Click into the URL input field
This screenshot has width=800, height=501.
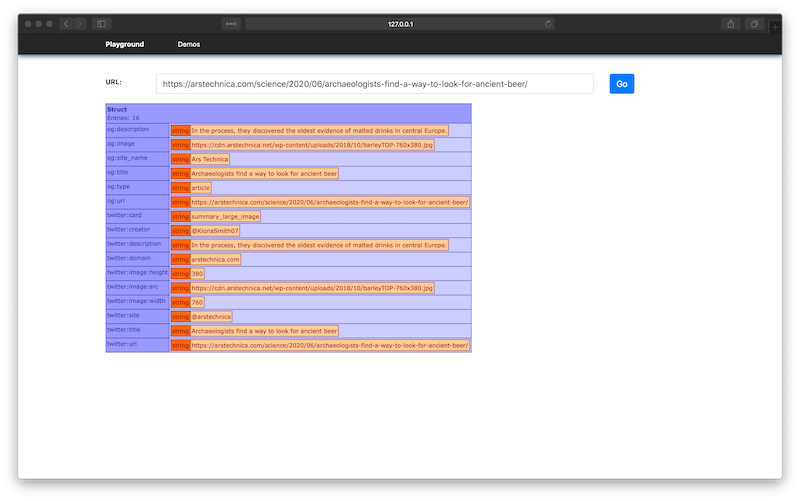pos(374,84)
